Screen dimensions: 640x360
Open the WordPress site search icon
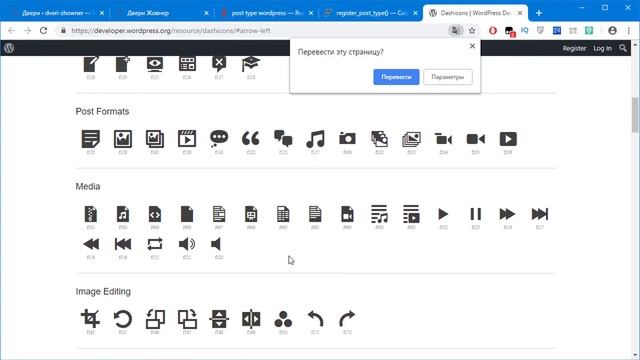tap(622, 48)
